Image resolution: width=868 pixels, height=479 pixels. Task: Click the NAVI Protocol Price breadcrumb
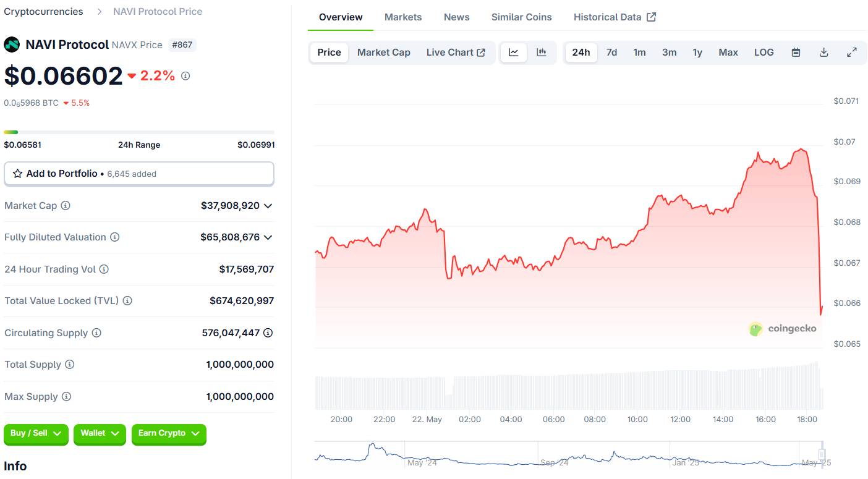coord(158,11)
